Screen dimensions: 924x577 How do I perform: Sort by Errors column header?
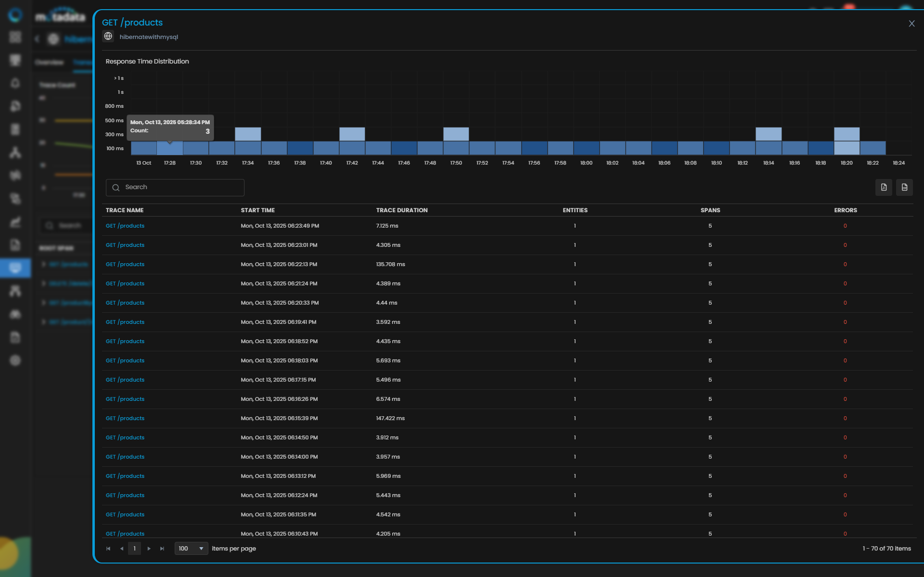(x=845, y=210)
